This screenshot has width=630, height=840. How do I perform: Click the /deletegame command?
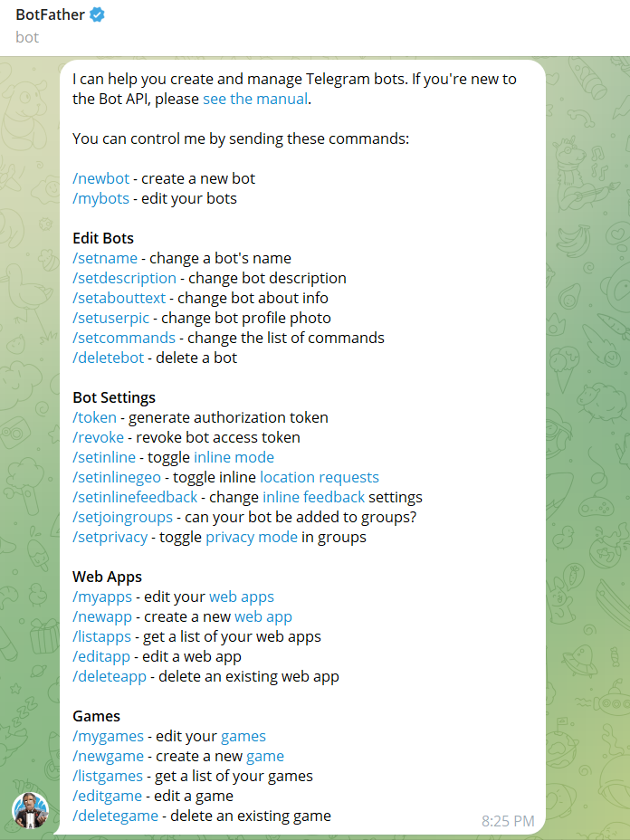[x=115, y=816]
